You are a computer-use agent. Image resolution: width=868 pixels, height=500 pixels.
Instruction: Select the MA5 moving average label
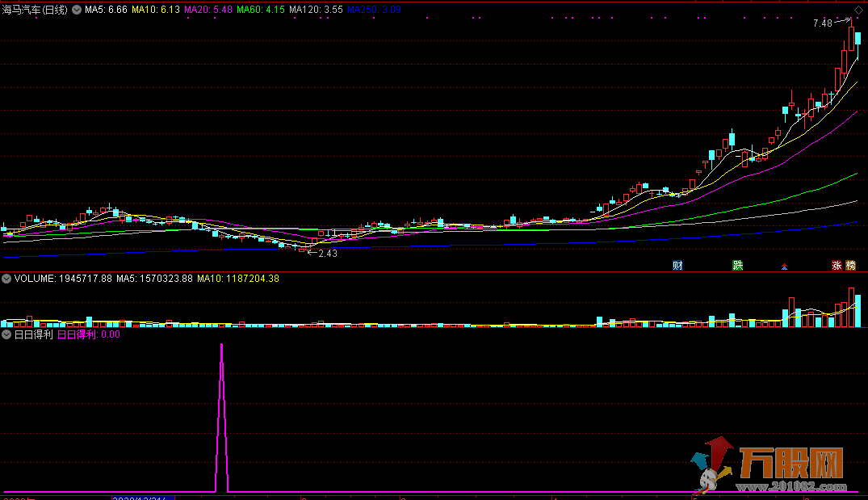pyautogui.click(x=106, y=10)
